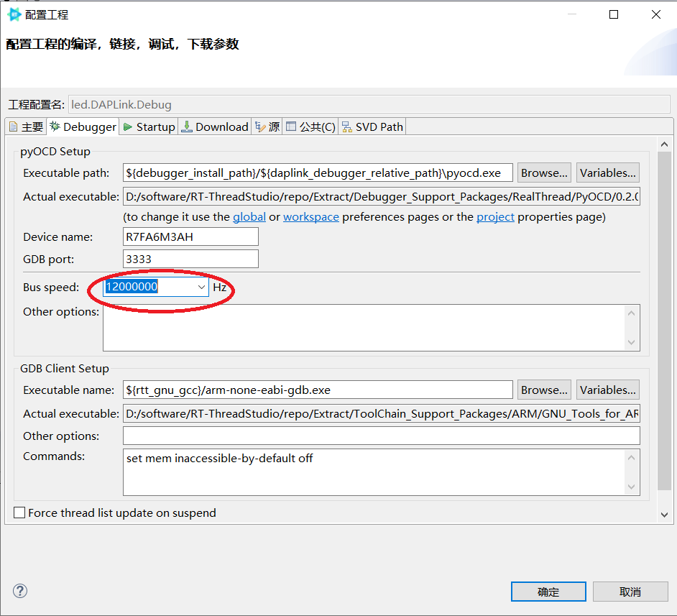Screen dimensions: 677x616
Task: Click the pyOCD Actual executable path field
Action: pyautogui.click(x=381, y=197)
